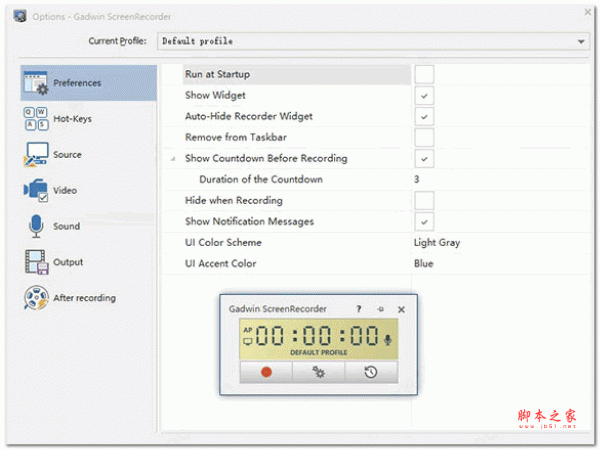This screenshot has height=450, width=600.
Task: Open the After recording section label
Action: (85, 298)
